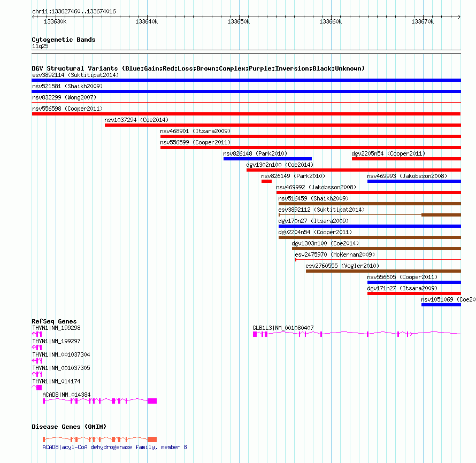Click the THYN1|NM_001037305 transcript glyph
The image size is (476, 463).
(37, 374)
